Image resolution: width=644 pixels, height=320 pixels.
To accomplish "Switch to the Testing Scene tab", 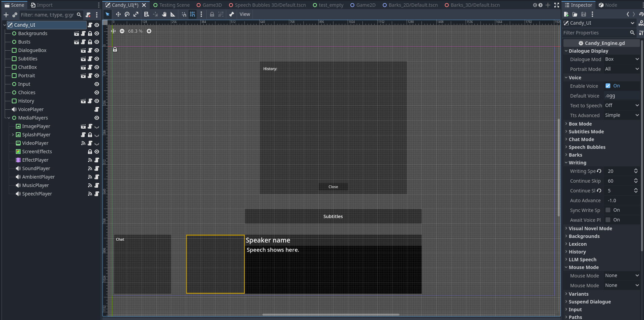I will coord(171,5).
